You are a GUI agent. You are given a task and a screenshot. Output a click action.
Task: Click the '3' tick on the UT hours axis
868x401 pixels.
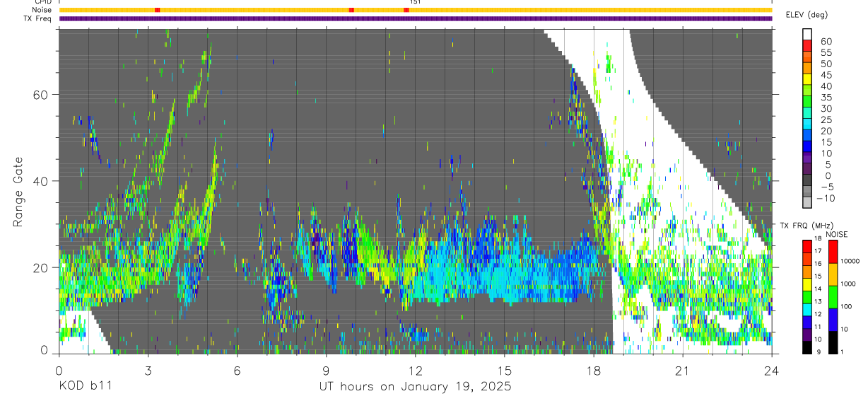pos(148,370)
